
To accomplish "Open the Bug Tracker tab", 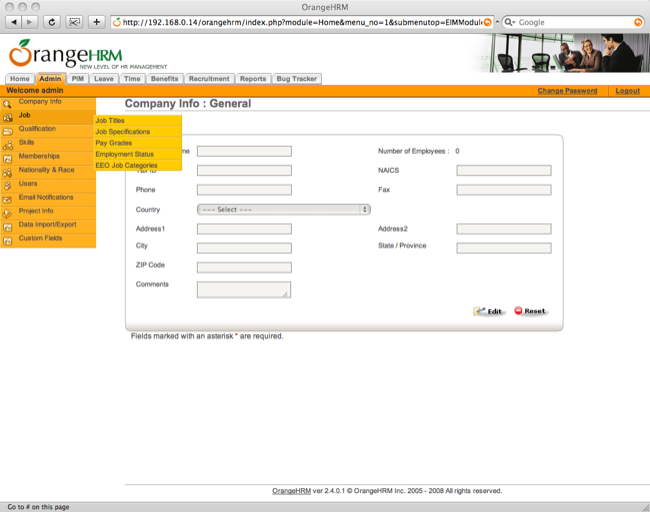I will coord(297,79).
